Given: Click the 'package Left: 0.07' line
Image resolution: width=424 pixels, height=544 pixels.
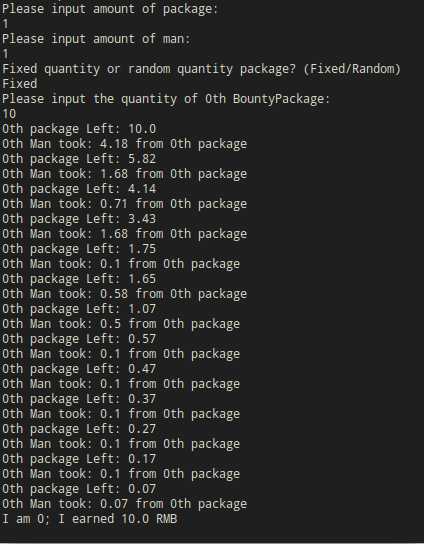Looking at the screenshot, I should [x=79, y=489].
